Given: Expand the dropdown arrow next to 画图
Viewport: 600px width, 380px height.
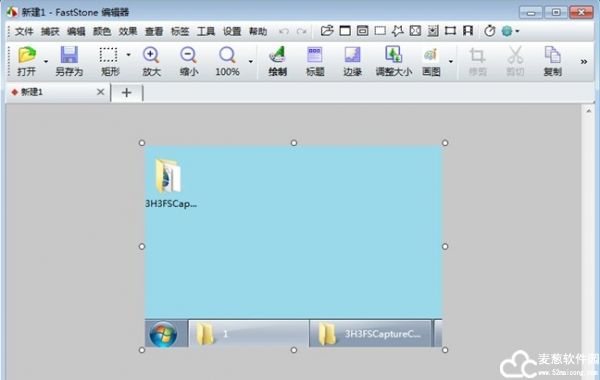Looking at the screenshot, I should tap(451, 61).
